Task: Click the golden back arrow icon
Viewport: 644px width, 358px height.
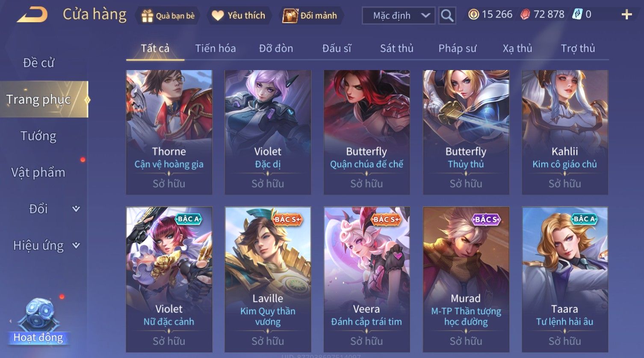Action: click(32, 15)
